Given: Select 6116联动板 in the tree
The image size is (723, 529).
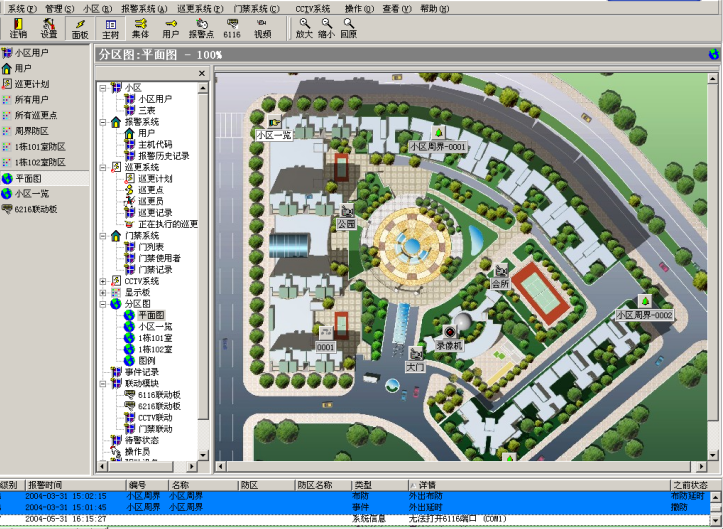Looking at the screenshot, I should [x=159, y=395].
